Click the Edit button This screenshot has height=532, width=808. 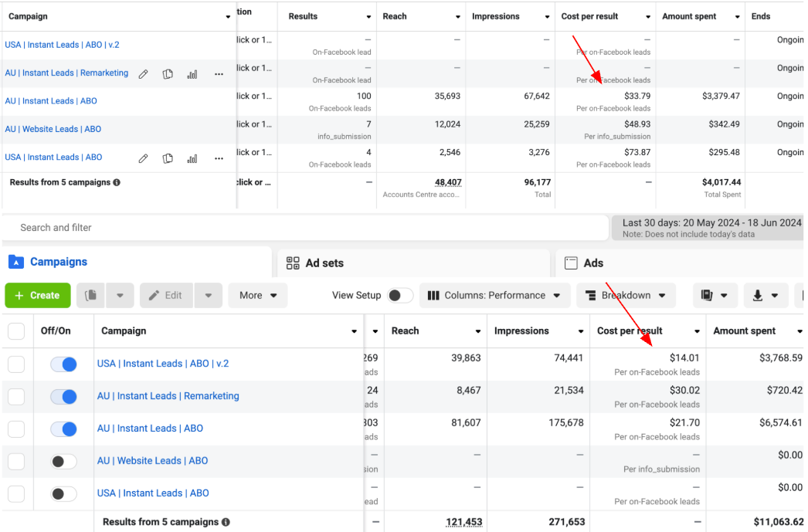pyautogui.click(x=166, y=295)
